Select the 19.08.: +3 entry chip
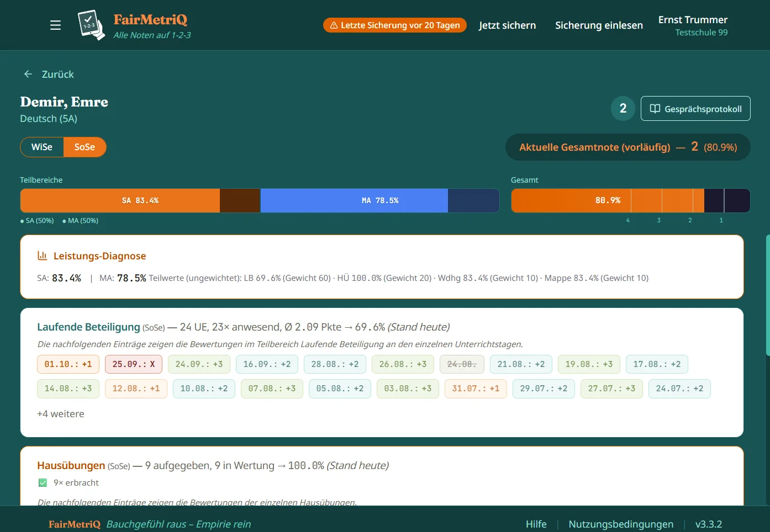The image size is (770, 532). point(589,364)
